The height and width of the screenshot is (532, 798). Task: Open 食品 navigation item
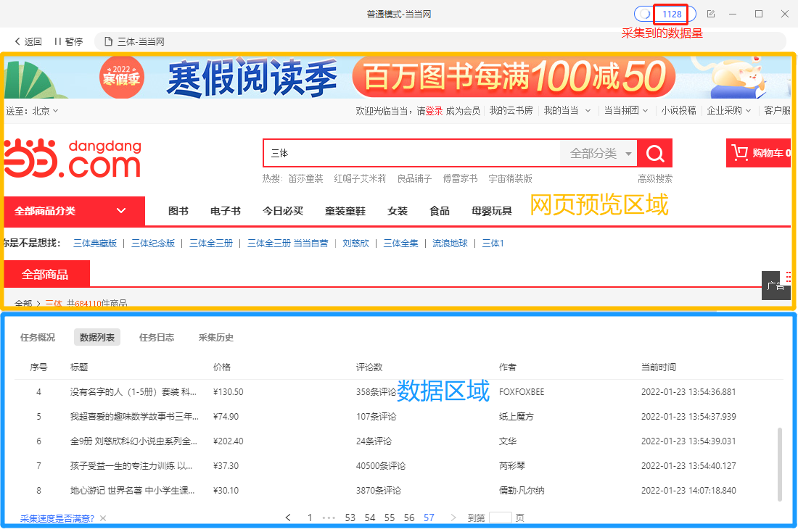point(439,211)
